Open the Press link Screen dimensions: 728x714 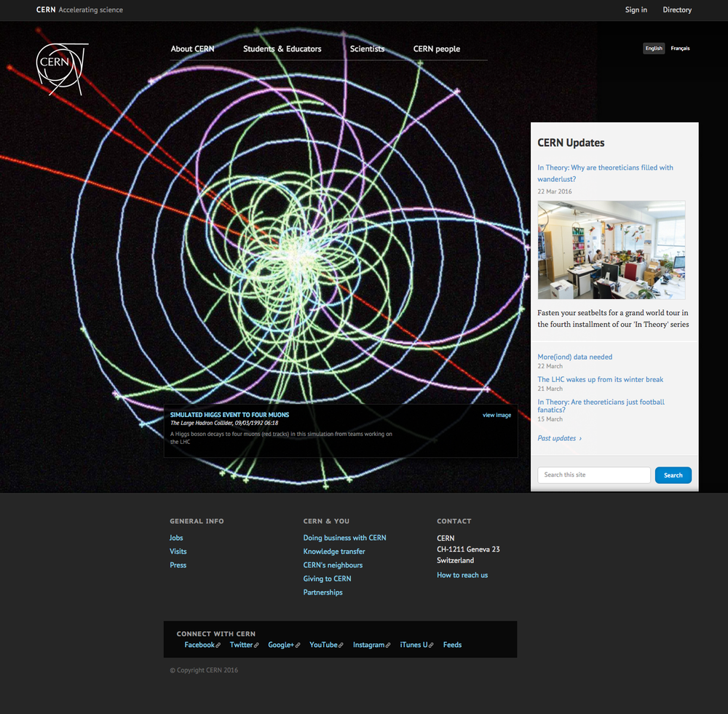pyautogui.click(x=178, y=565)
